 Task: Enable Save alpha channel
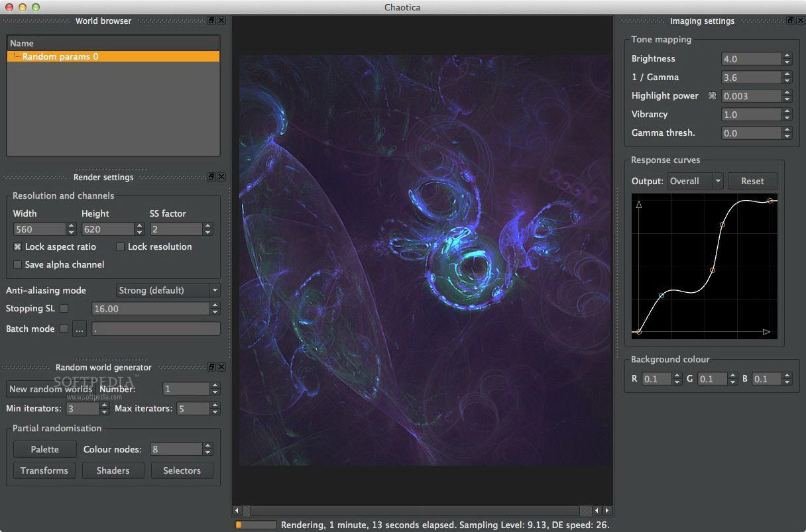tap(18, 264)
